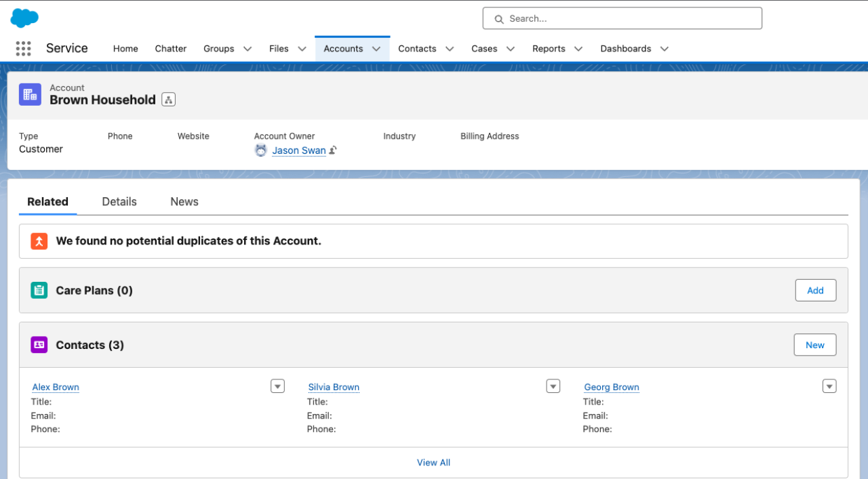Open the App Launcher grid icon
Viewport: 868px width, 479px height.
tap(23, 48)
